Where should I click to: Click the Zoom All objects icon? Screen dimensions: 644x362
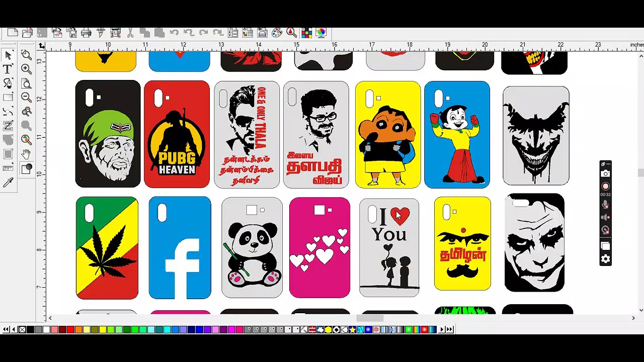click(x=26, y=139)
